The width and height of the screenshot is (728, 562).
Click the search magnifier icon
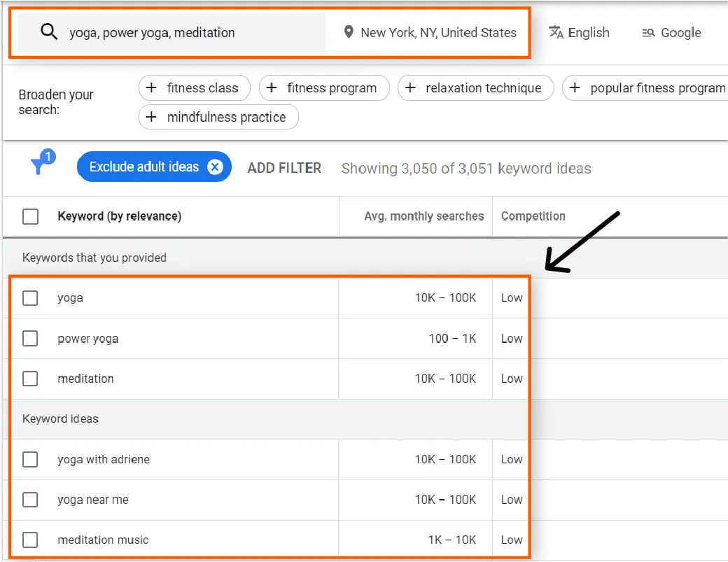tap(48, 32)
